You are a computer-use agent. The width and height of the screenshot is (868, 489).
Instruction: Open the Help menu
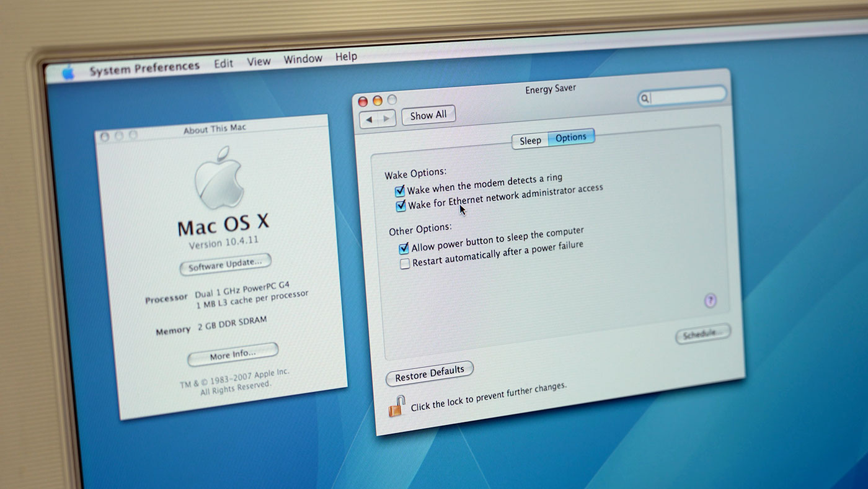click(x=346, y=56)
